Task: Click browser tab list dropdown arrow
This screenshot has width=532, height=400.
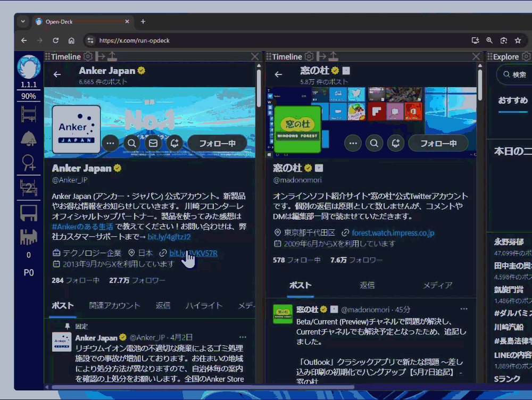Action: 23,21
